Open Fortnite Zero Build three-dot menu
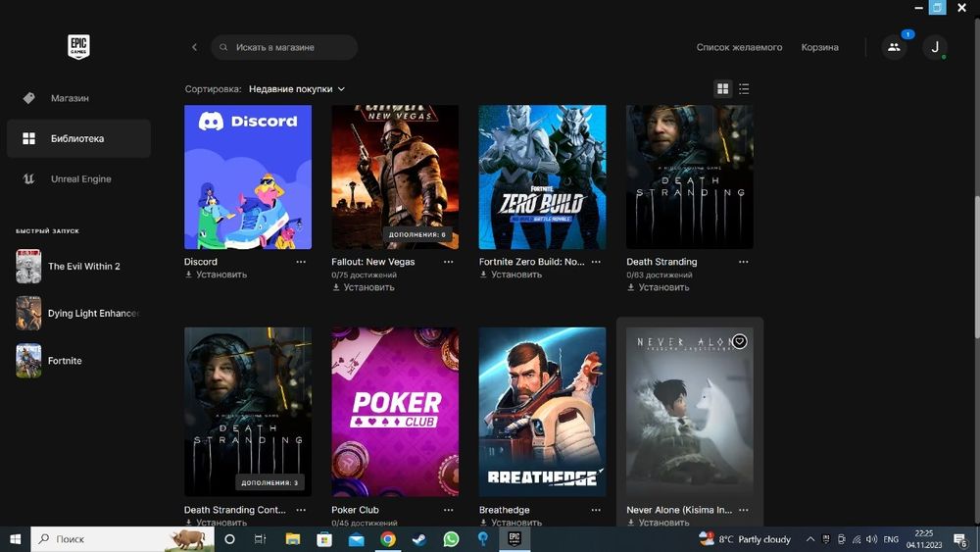The width and height of the screenshot is (980, 552). click(596, 262)
